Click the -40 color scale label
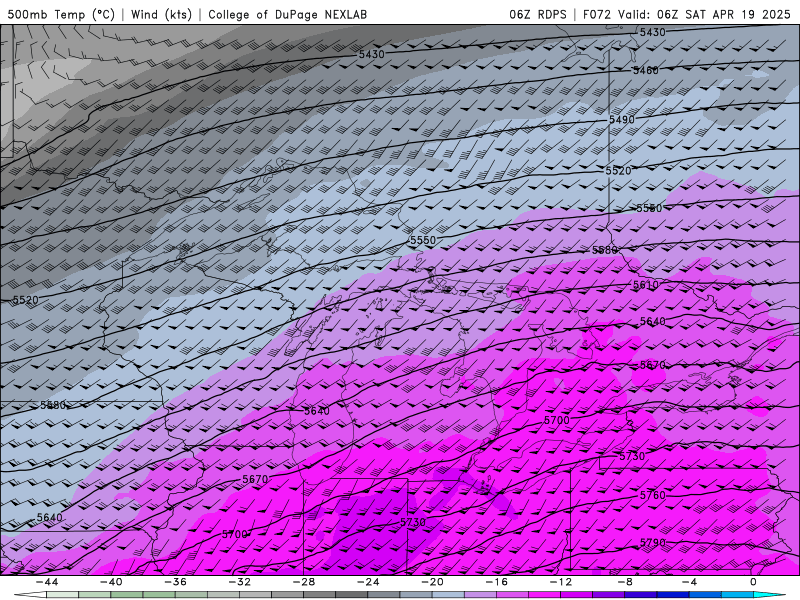 click(111, 582)
